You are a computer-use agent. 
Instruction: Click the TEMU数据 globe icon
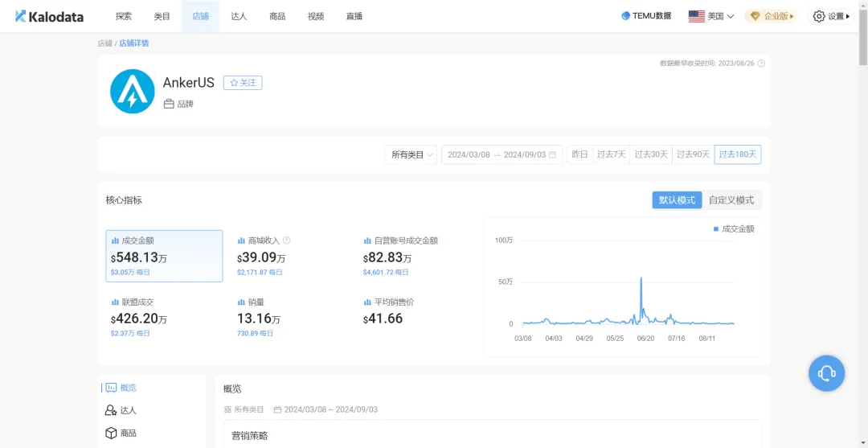[625, 16]
